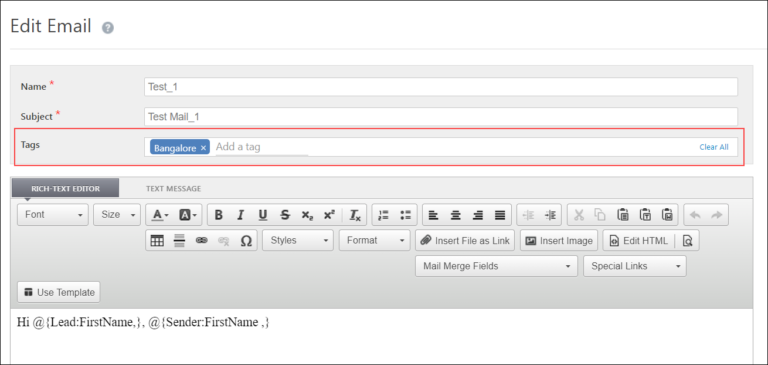Viewport: 768px width, 365px height.
Task: Click Insert File as Link button
Action: pos(465,241)
